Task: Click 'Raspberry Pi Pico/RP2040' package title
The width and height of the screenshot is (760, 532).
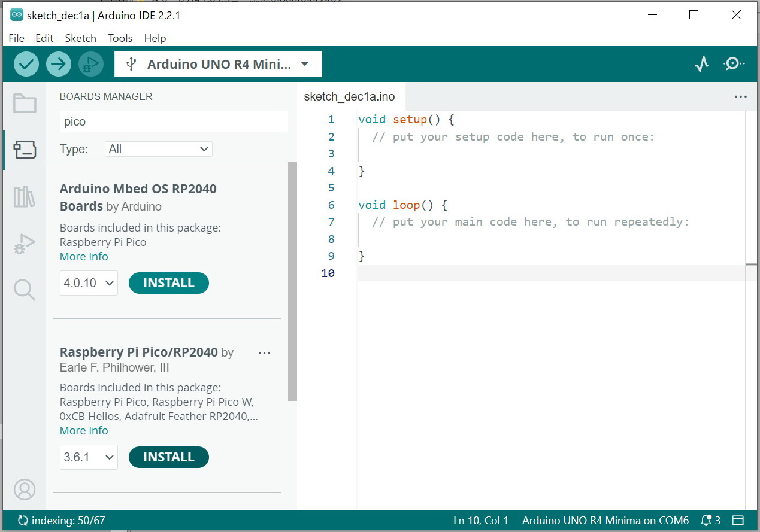Action: (x=139, y=352)
